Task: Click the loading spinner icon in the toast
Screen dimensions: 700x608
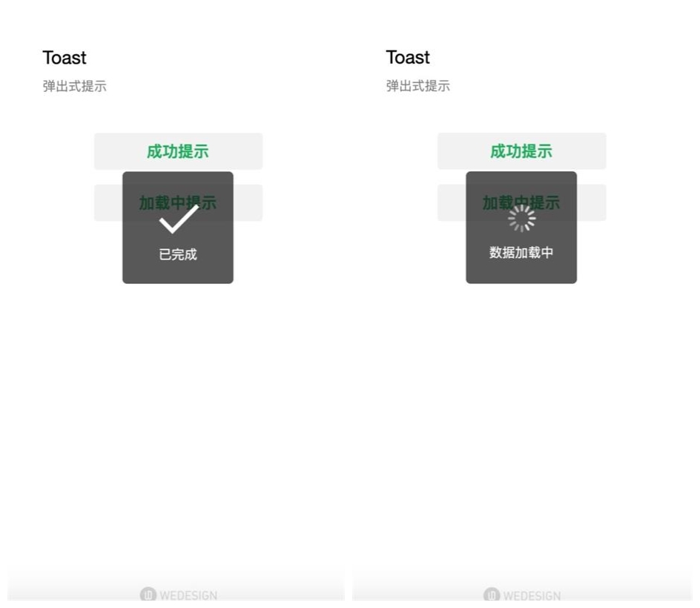Action: point(521,218)
